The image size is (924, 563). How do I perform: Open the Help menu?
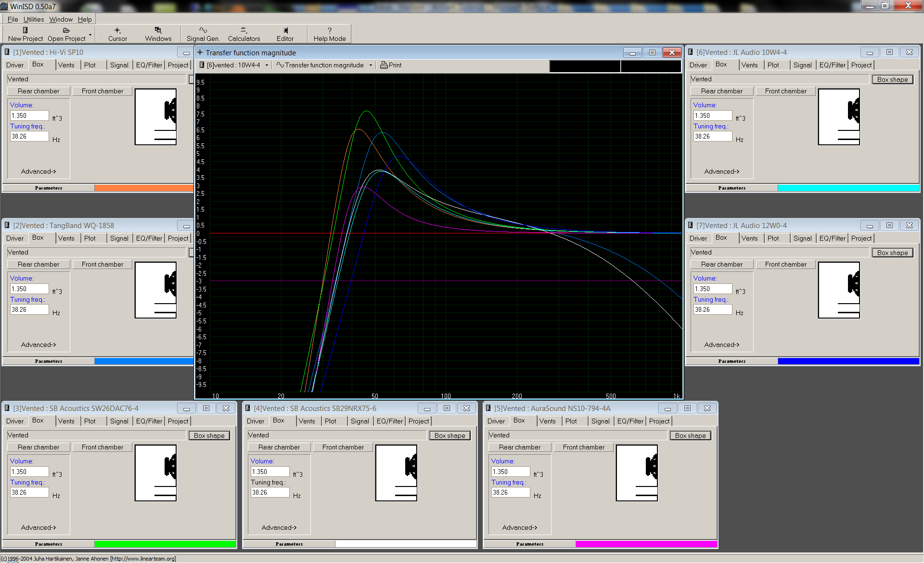pyautogui.click(x=85, y=19)
